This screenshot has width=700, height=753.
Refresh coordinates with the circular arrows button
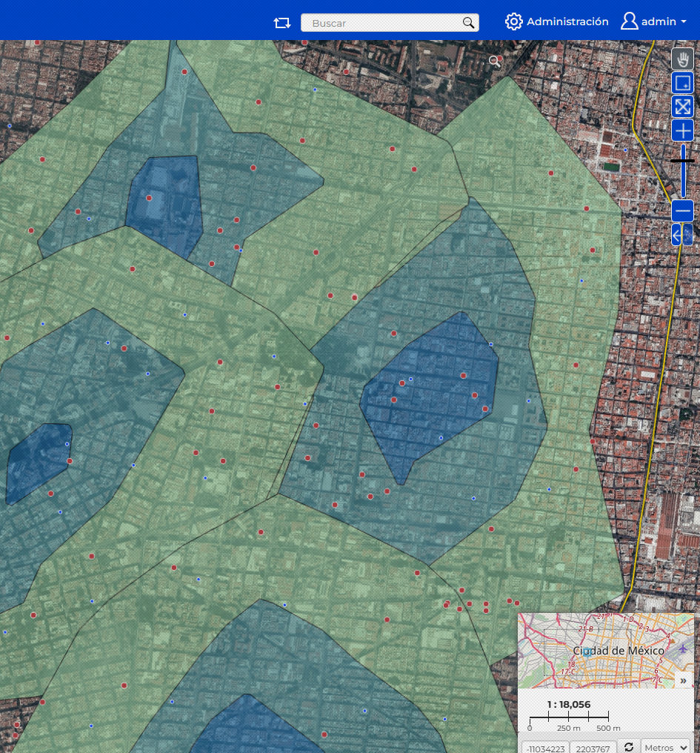tap(628, 746)
